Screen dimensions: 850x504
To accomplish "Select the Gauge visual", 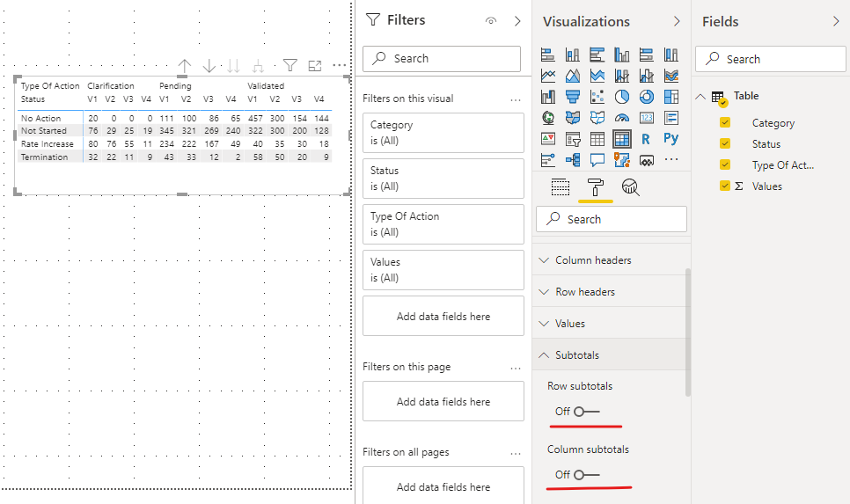I will click(622, 118).
